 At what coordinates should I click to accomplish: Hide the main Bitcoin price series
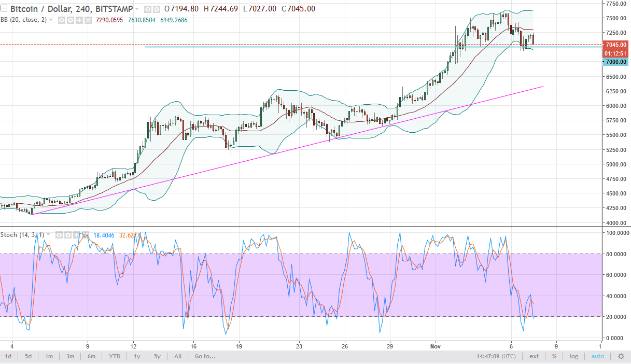[x=148, y=9]
